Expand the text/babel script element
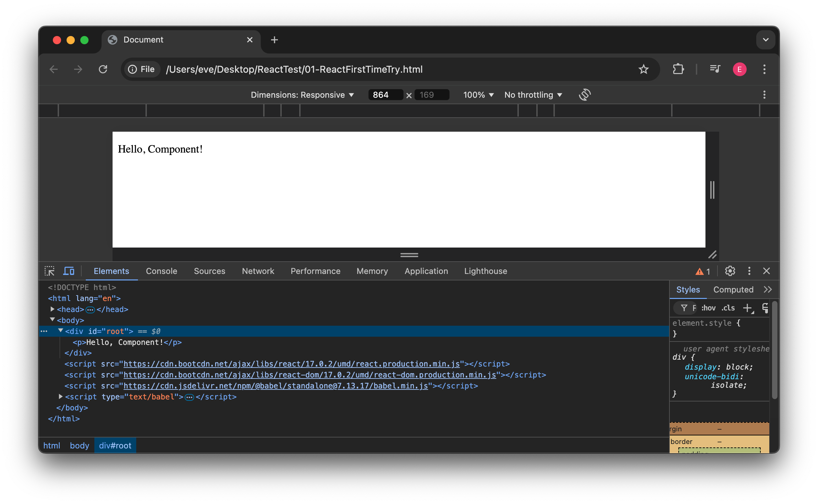 [x=60, y=397]
